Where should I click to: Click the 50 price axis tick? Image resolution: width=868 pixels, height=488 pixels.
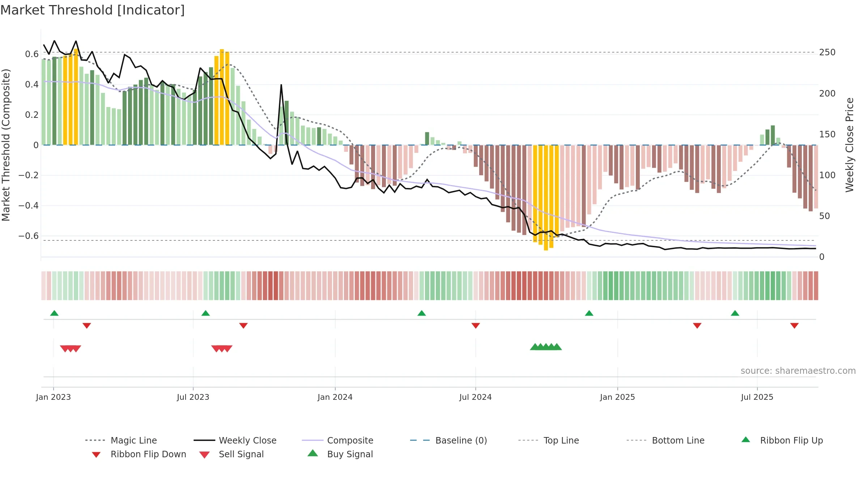(x=825, y=216)
